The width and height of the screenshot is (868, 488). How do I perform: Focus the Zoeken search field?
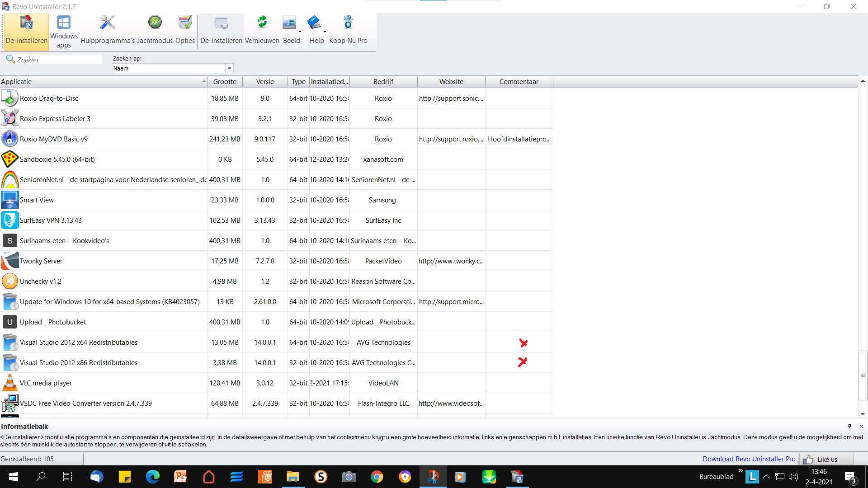(x=59, y=60)
